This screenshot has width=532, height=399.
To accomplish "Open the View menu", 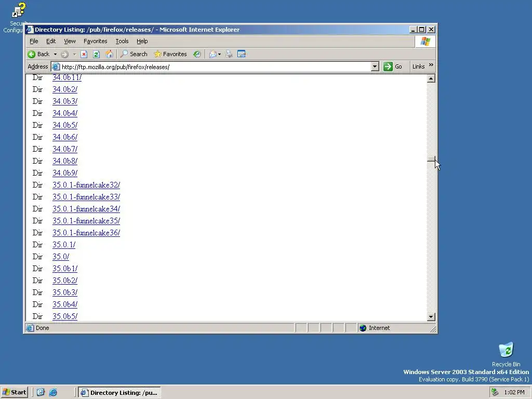I will (70, 41).
